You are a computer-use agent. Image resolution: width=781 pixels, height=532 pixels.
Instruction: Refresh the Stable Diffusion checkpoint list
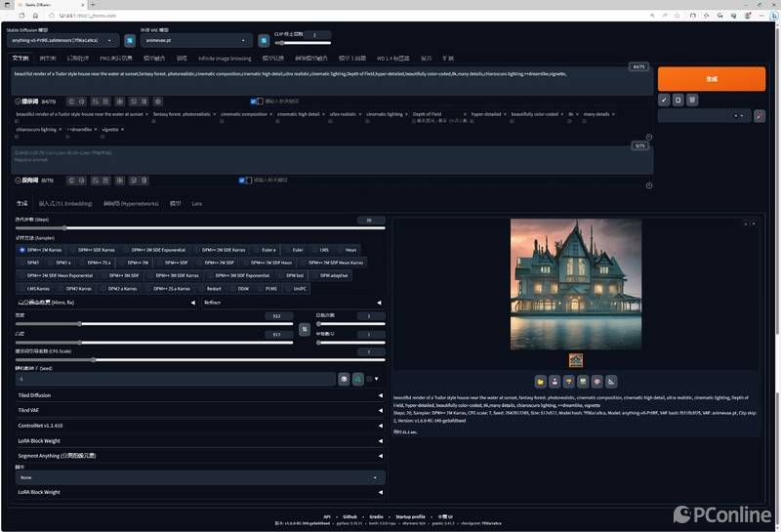129,40
